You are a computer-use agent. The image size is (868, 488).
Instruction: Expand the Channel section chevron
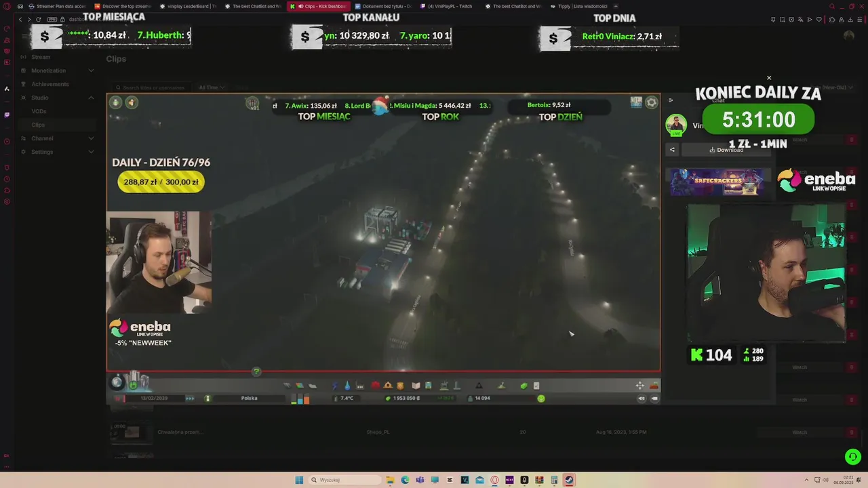(x=92, y=138)
